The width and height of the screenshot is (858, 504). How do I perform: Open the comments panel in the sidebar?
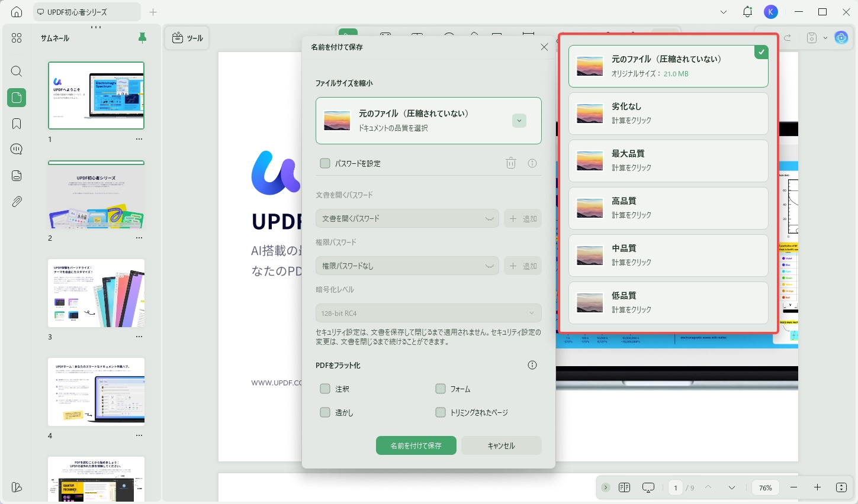coord(17,149)
